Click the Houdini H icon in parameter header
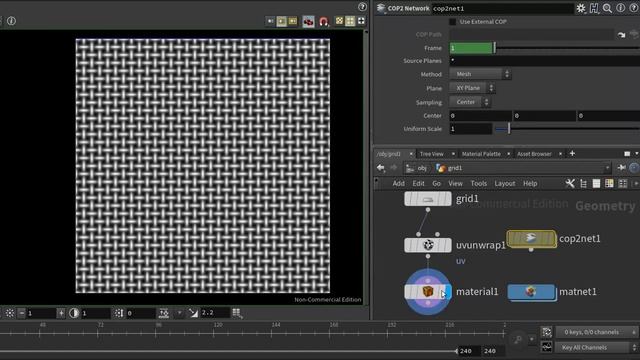 pos(594,8)
